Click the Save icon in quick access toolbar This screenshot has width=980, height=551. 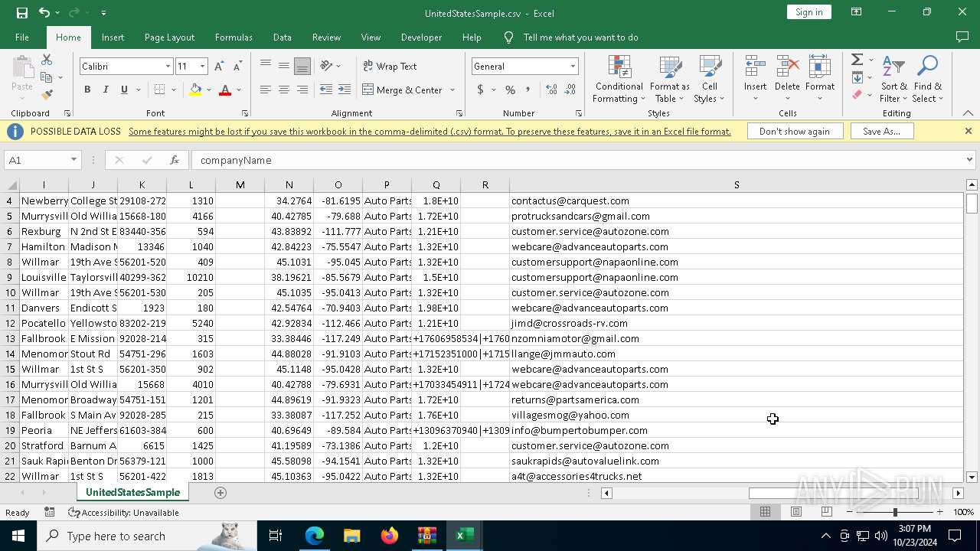point(21,13)
